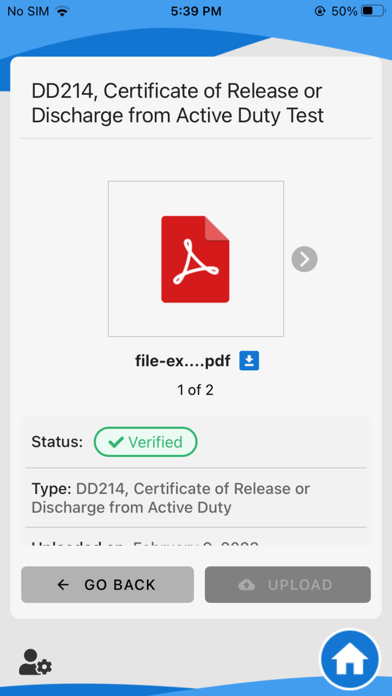The image size is (392, 696).
Task: Tap the home button icon
Action: [350, 659]
